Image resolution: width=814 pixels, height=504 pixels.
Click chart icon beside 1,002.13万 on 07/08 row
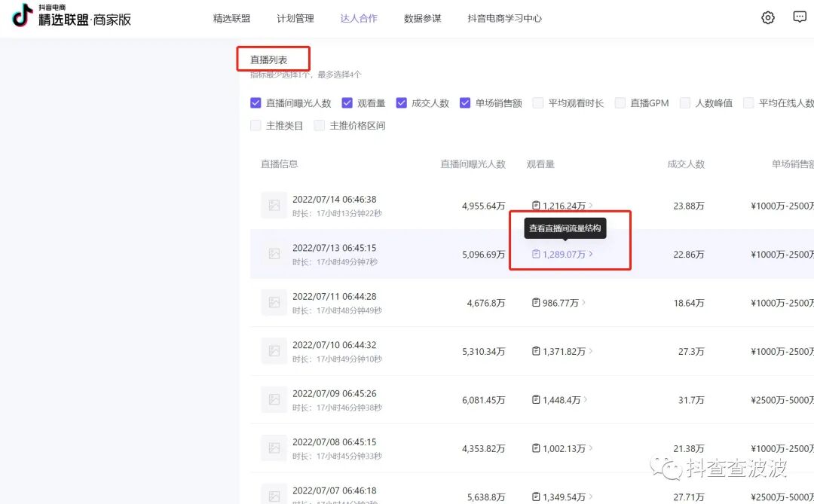(535, 448)
